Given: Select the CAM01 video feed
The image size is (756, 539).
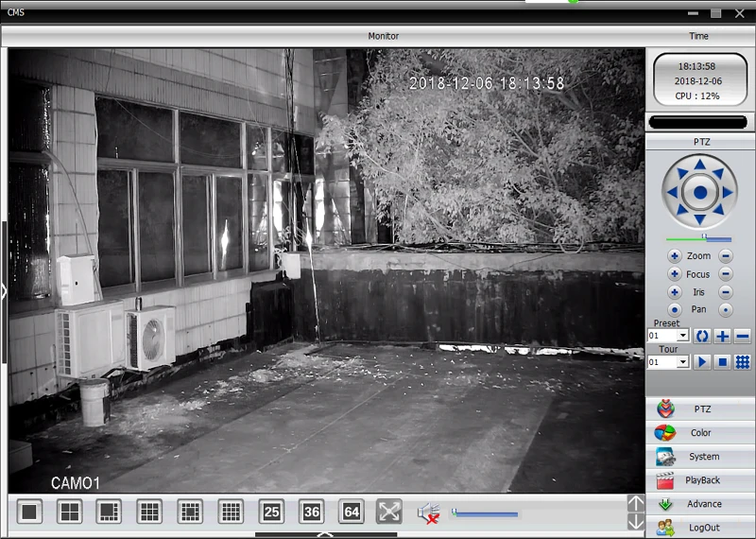Looking at the screenshot, I should point(326,270).
